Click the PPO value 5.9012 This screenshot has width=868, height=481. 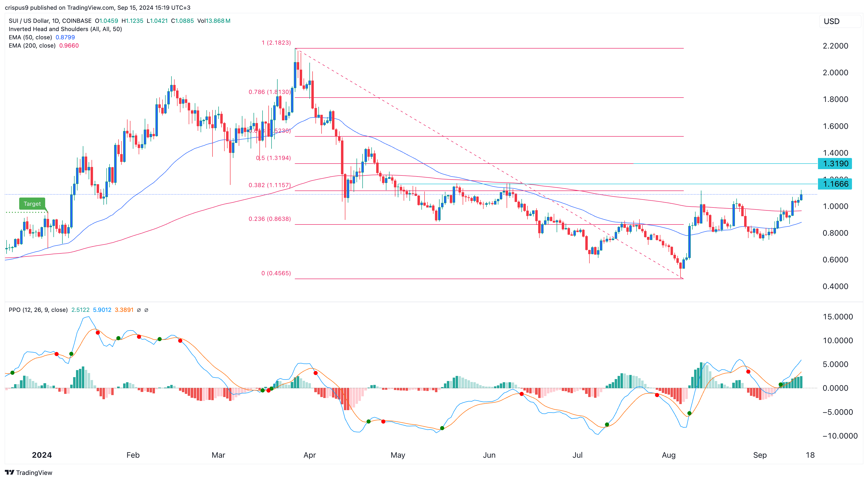pyautogui.click(x=102, y=310)
